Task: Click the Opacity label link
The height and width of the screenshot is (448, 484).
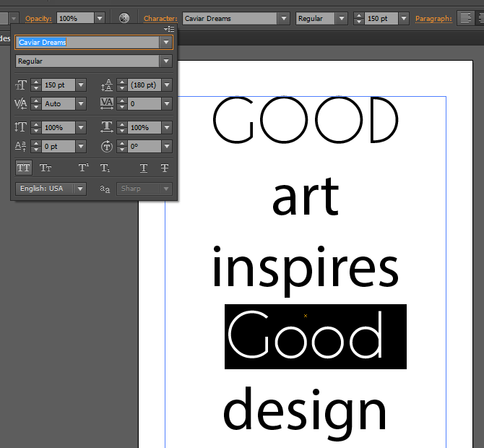Action: click(x=39, y=18)
